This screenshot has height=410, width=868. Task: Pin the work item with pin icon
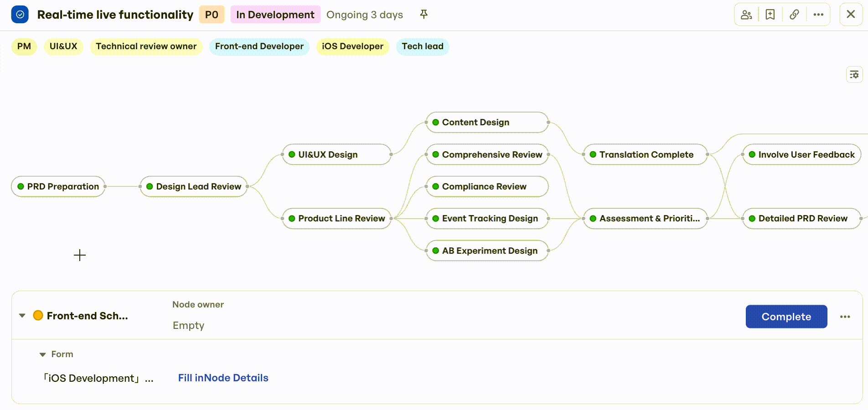424,15
